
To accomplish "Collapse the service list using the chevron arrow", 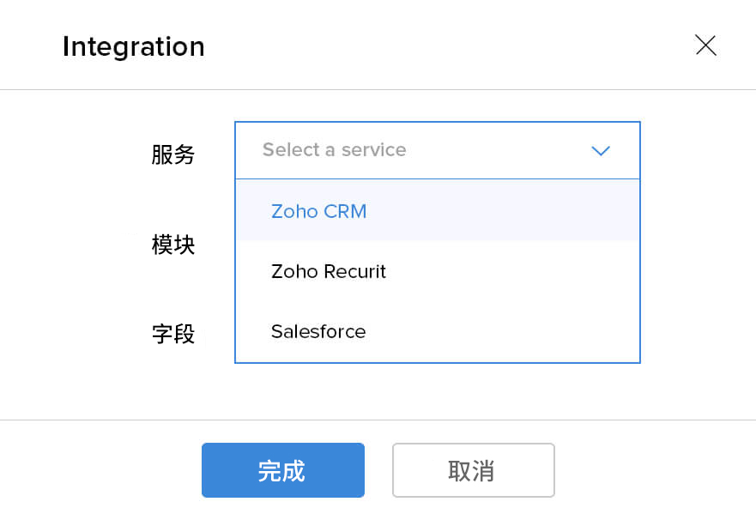I will pyautogui.click(x=601, y=151).
